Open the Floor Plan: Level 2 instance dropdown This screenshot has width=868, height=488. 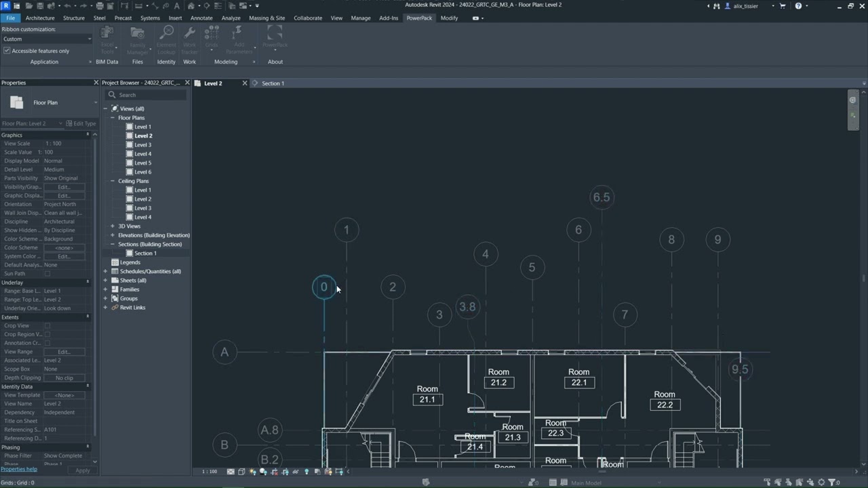(33, 124)
